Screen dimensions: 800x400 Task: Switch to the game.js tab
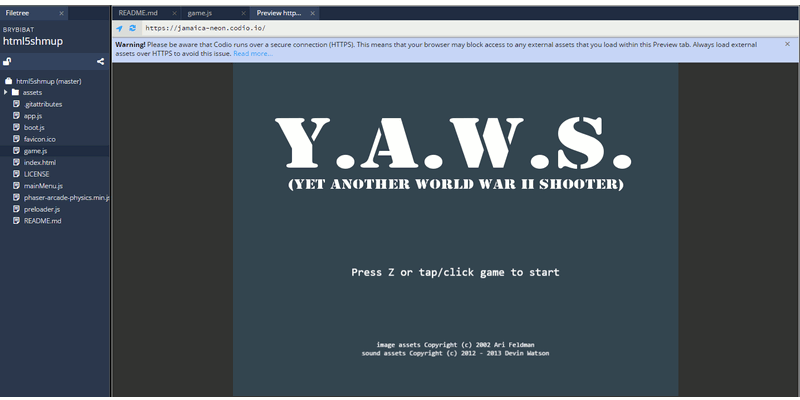[x=204, y=13]
